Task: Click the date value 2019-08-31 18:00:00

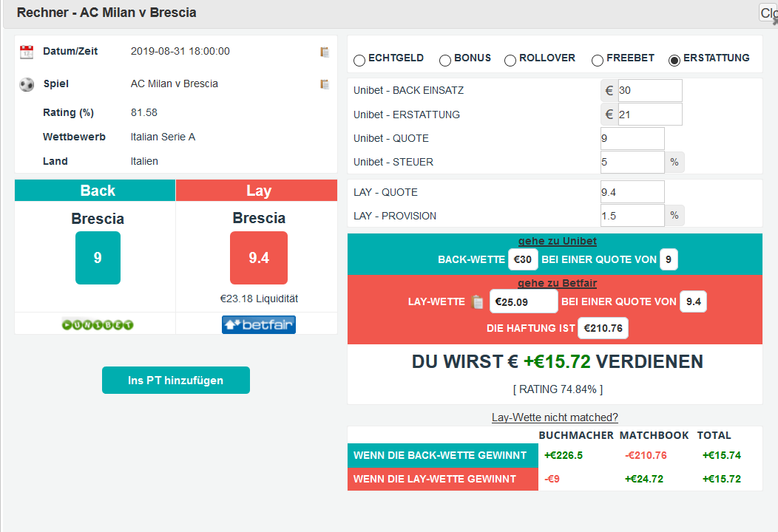Action: point(180,51)
